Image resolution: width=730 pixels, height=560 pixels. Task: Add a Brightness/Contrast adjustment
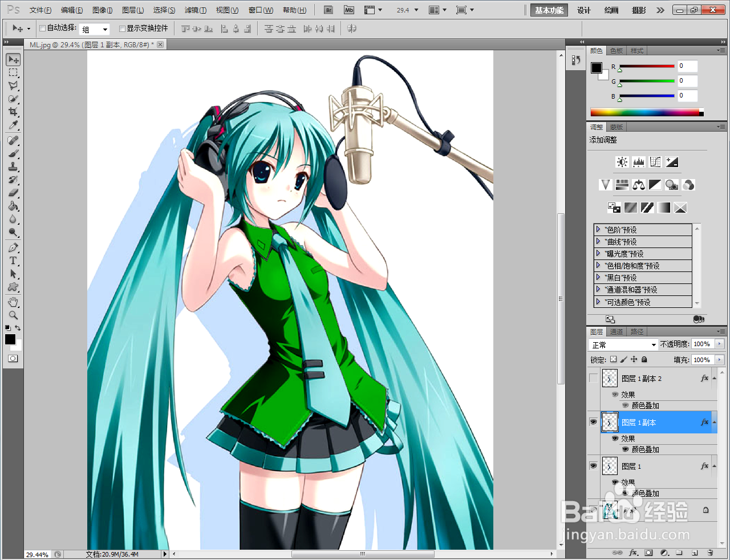point(622,162)
